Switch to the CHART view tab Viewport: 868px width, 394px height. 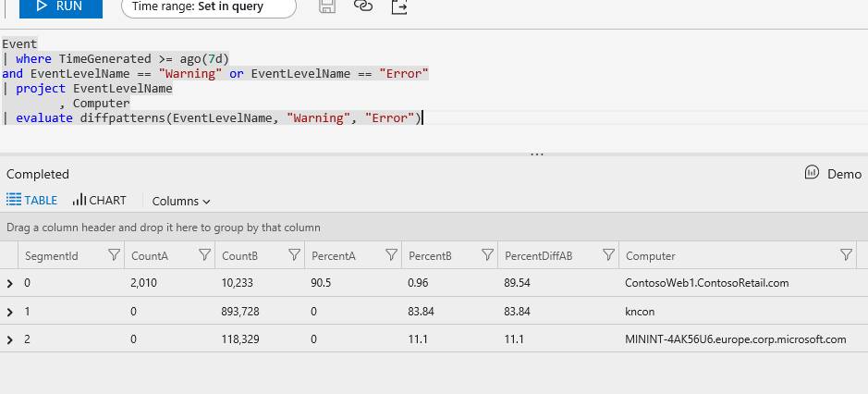[x=100, y=201]
